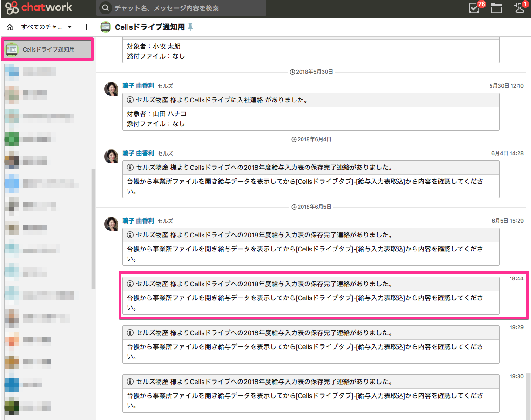Click the body text of the 19:29 message
This screenshot has width=531, height=420.
(305, 352)
